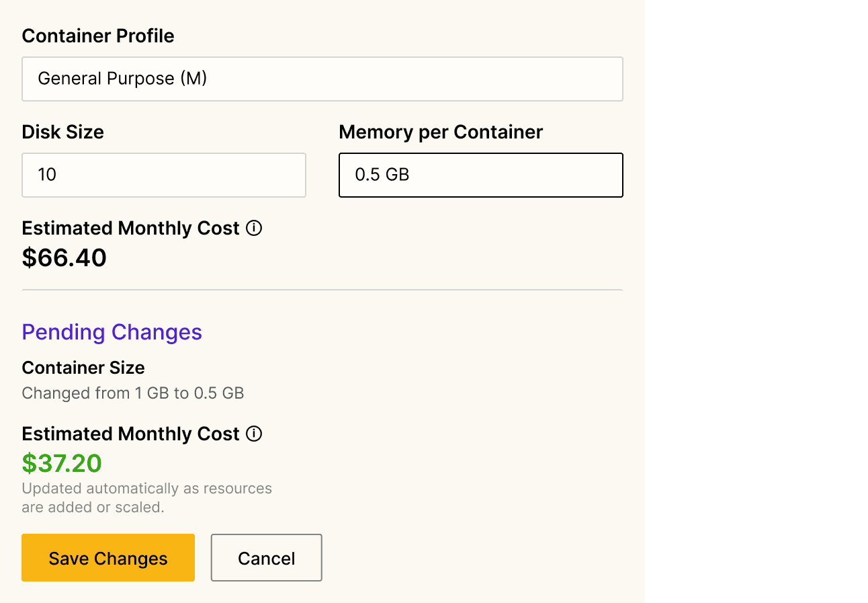This screenshot has width=868, height=603.
Task: Click the upper Estimated Monthly Cost label
Action: (x=130, y=229)
